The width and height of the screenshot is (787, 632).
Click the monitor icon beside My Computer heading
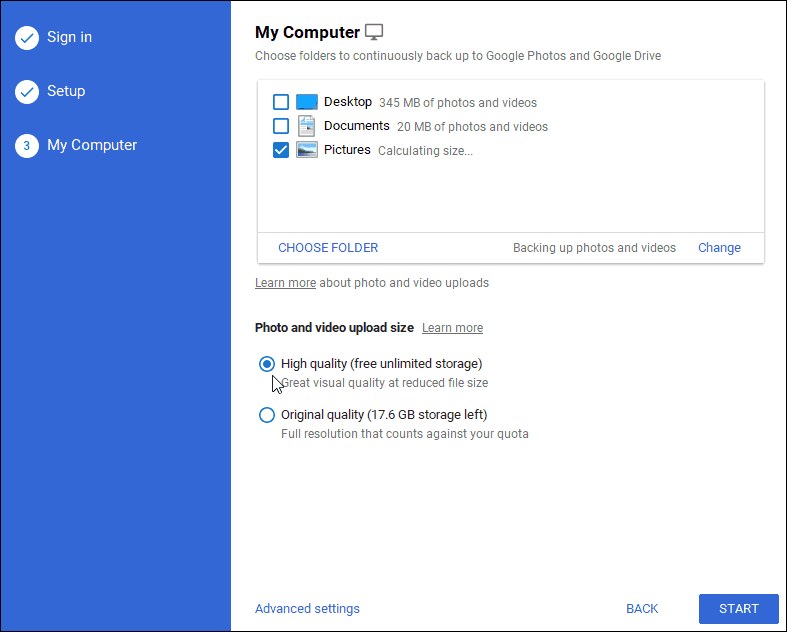coord(374,32)
